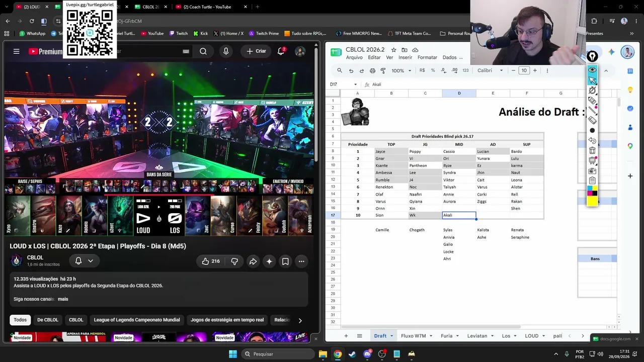Start YouTube voice search microphone
This screenshot has height=362, width=644.
(x=226, y=51)
